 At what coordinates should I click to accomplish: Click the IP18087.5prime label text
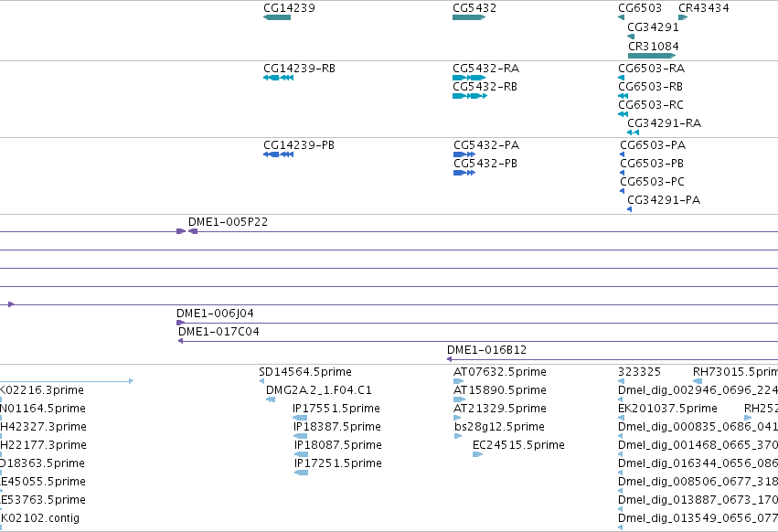338,444
